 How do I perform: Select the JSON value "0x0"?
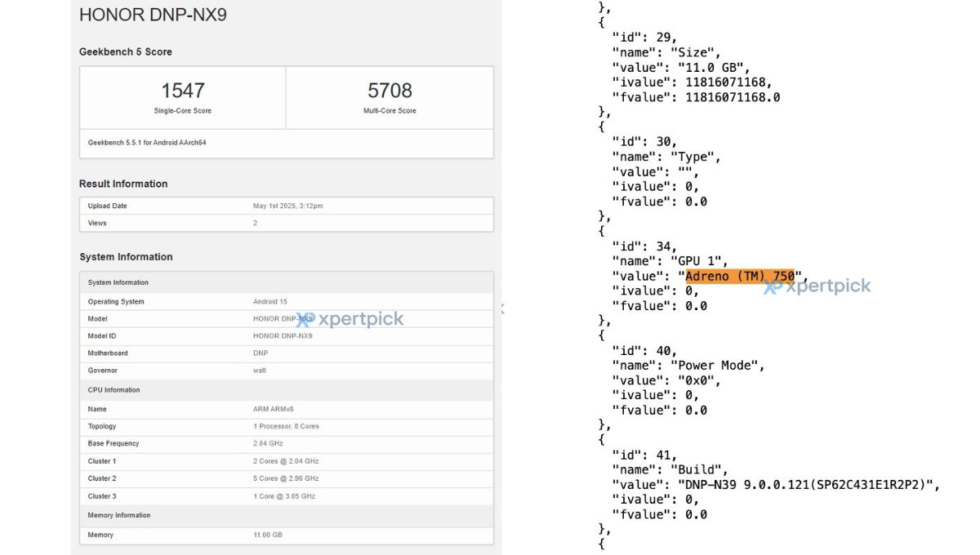point(700,380)
